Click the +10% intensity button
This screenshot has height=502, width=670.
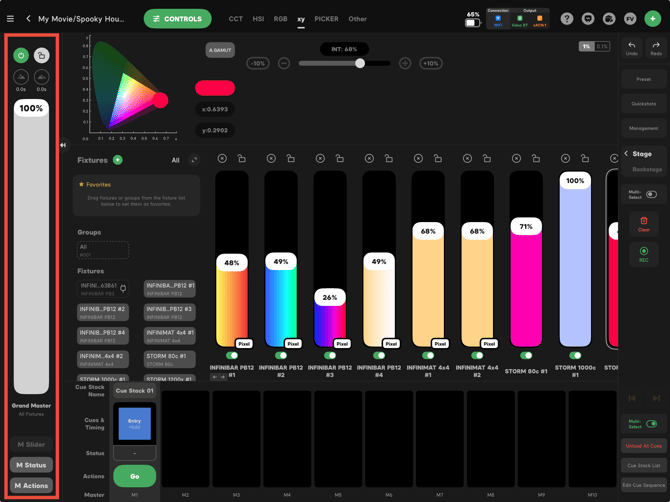[x=431, y=63]
